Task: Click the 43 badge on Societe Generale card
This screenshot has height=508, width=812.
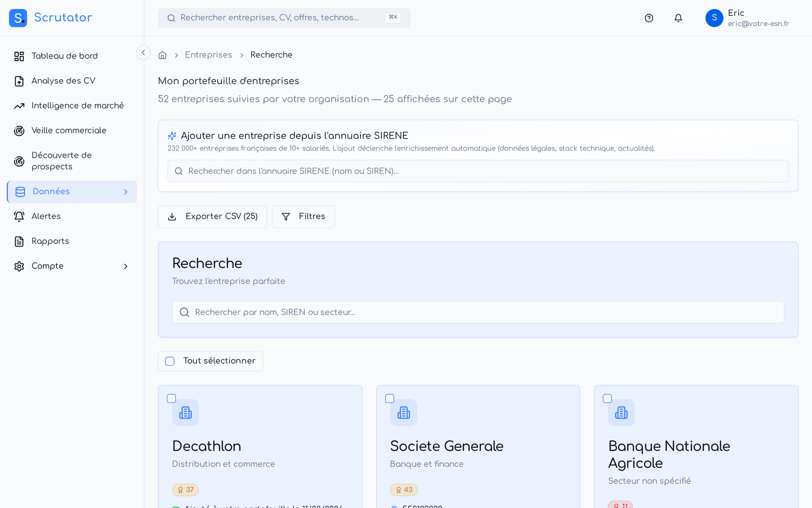Action: click(x=404, y=490)
